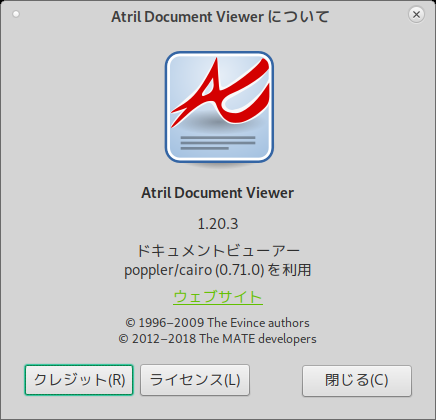Click The MATE developers text
The image size is (436, 420).
[x=258, y=339]
